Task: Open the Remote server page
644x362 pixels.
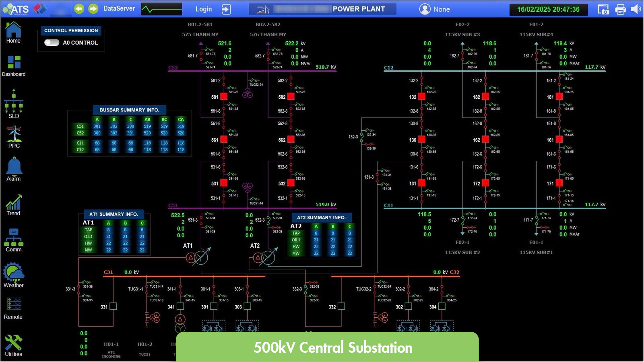Action: tap(14, 308)
